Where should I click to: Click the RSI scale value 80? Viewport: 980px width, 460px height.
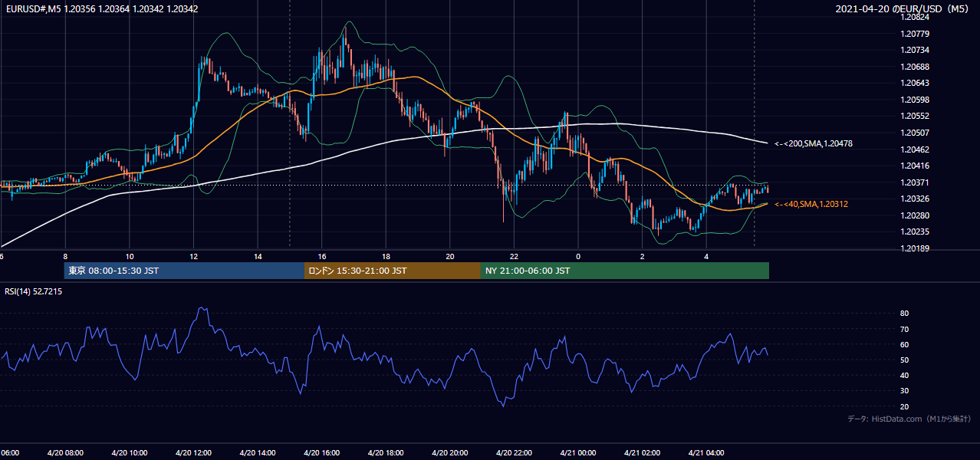(x=904, y=314)
